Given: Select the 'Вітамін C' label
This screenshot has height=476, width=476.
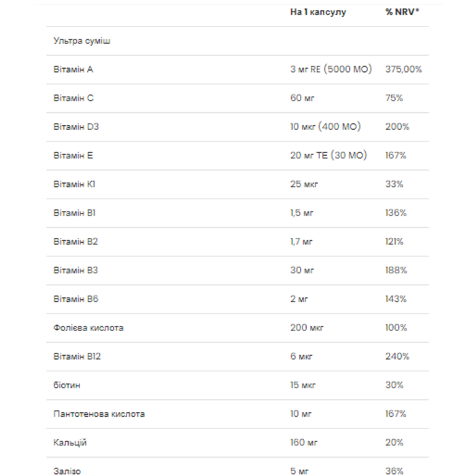Looking at the screenshot, I should click(x=73, y=98).
